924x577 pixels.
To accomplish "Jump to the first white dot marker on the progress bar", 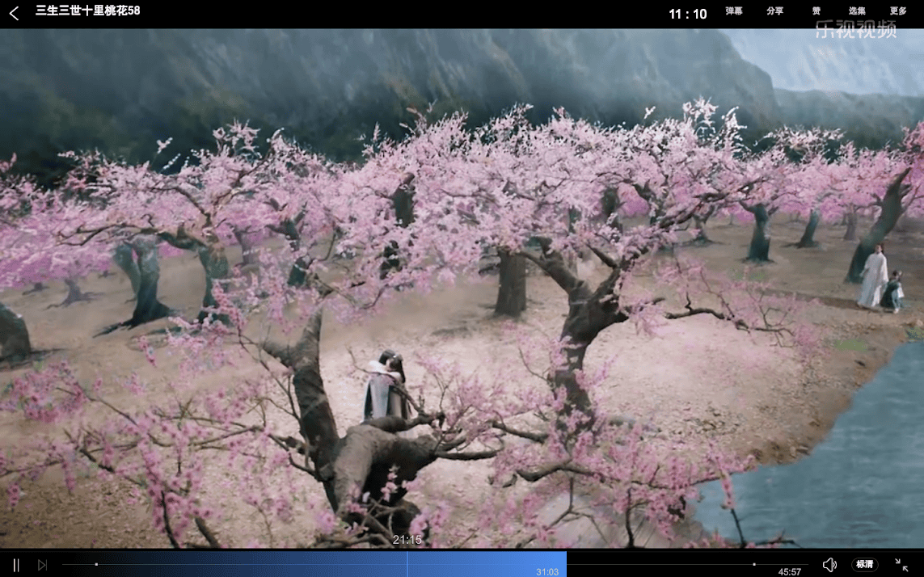I will 97,564.
